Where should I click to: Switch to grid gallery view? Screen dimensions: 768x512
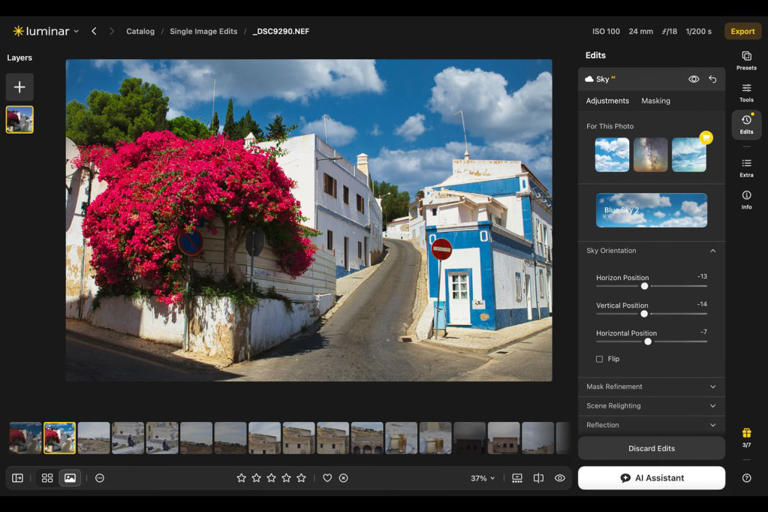(x=47, y=478)
